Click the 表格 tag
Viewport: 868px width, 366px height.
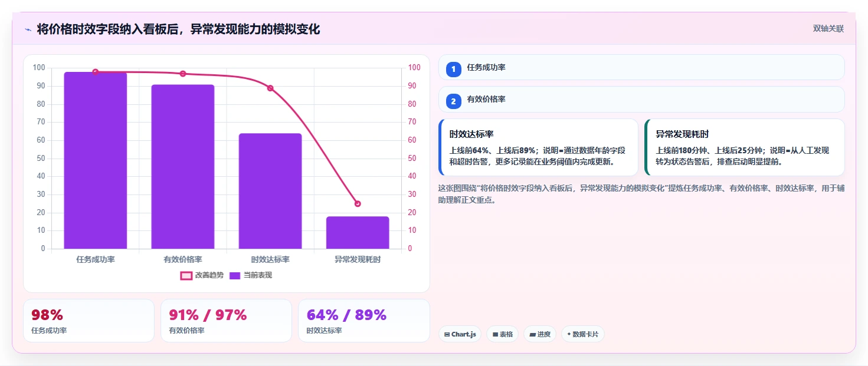point(502,334)
